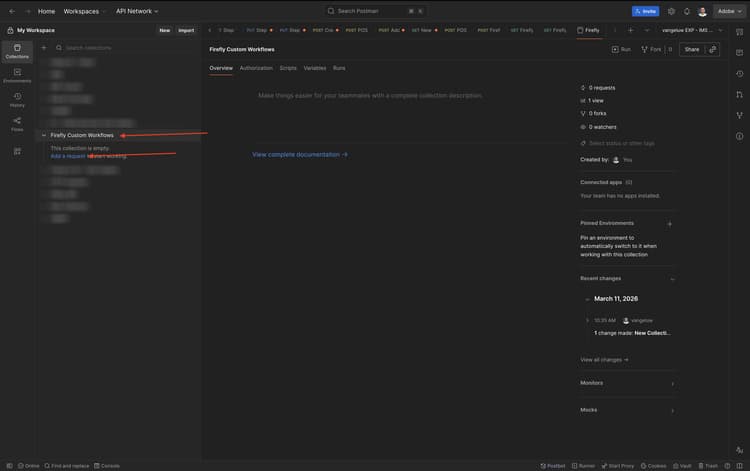Open settings with the gear icon
Viewport: 750px width, 471px height.
pos(671,11)
